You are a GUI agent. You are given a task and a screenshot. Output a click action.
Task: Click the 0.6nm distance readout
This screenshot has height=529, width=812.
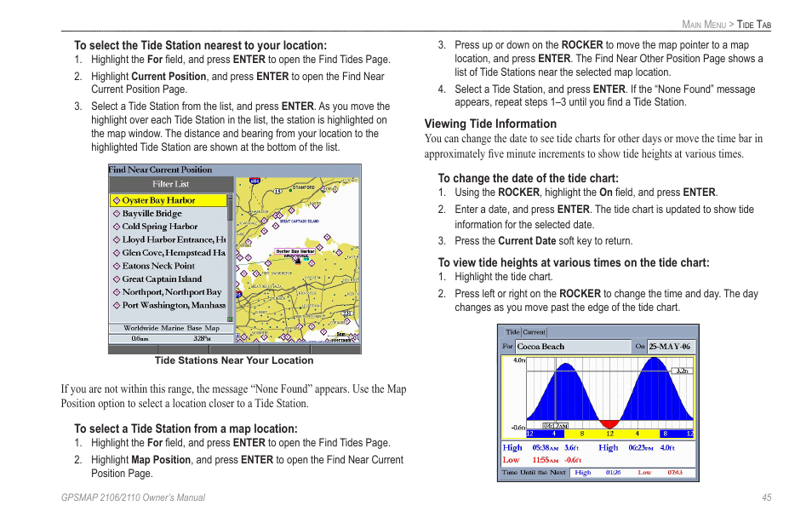pyautogui.click(x=140, y=338)
